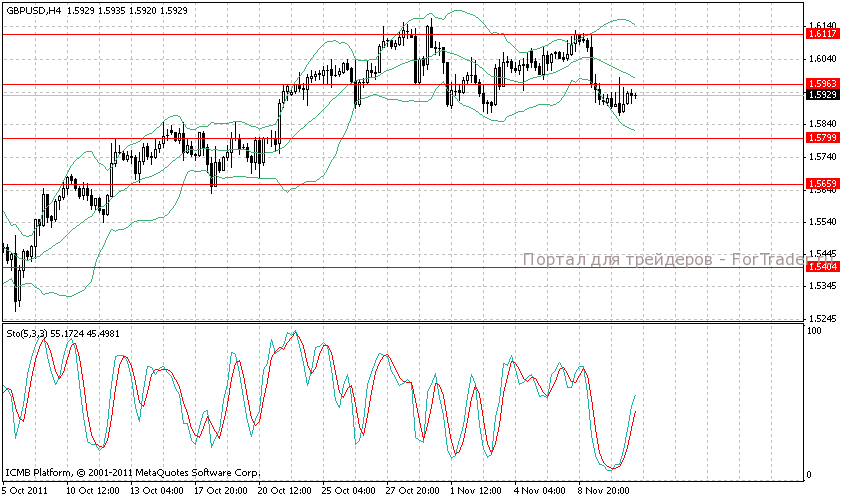
Task: Click the 17 Oct 20:00 time label
Action: click(220, 491)
